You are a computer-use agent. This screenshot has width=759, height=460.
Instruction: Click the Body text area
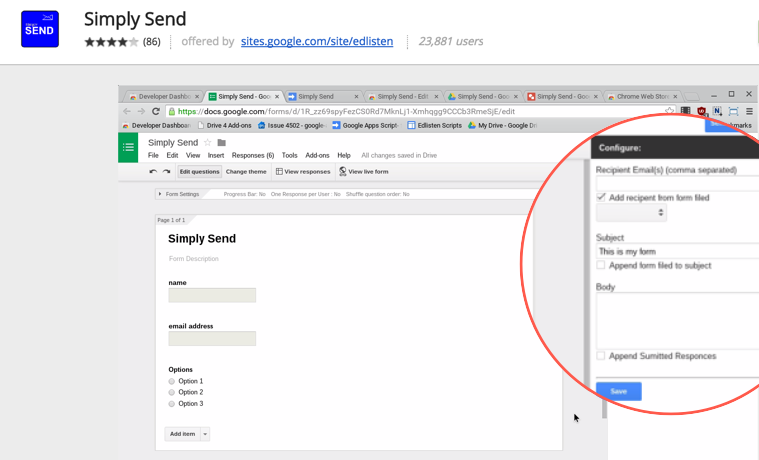(678, 321)
